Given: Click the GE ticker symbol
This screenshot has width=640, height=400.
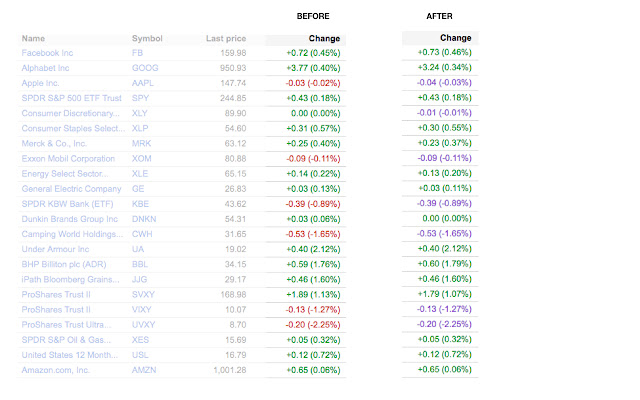Looking at the screenshot, I should (x=138, y=189).
